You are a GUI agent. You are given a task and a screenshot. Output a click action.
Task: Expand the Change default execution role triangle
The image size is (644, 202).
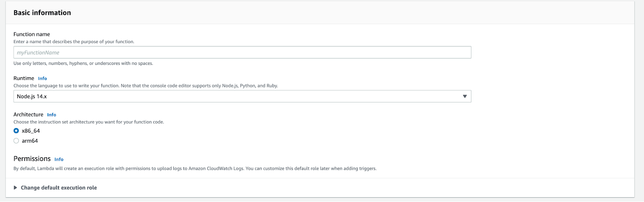coord(16,187)
